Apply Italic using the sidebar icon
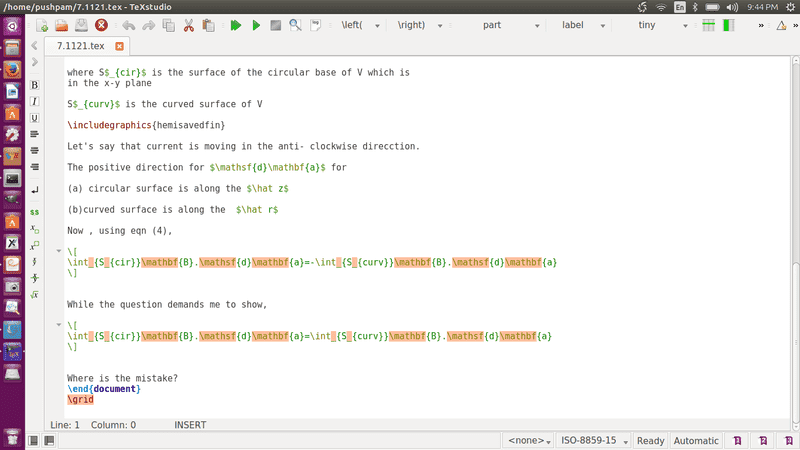This screenshot has width=800, height=450. pos(35,101)
